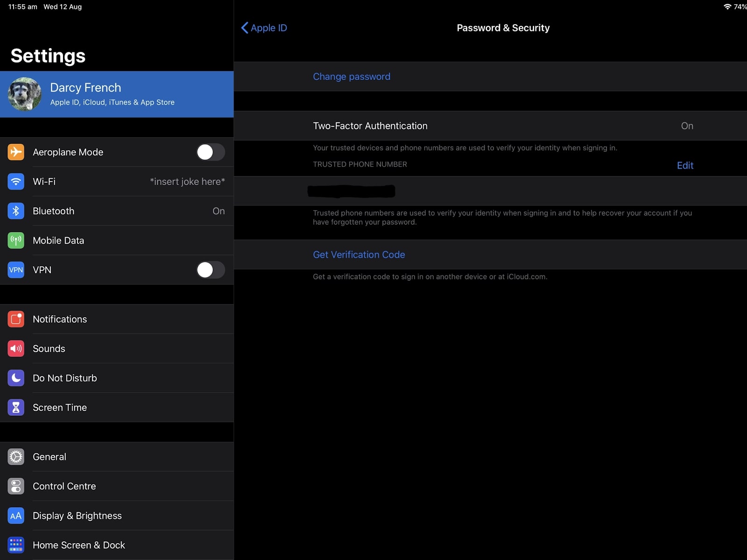
Task: Tap the 74% battery indicator
Action: (x=740, y=7)
